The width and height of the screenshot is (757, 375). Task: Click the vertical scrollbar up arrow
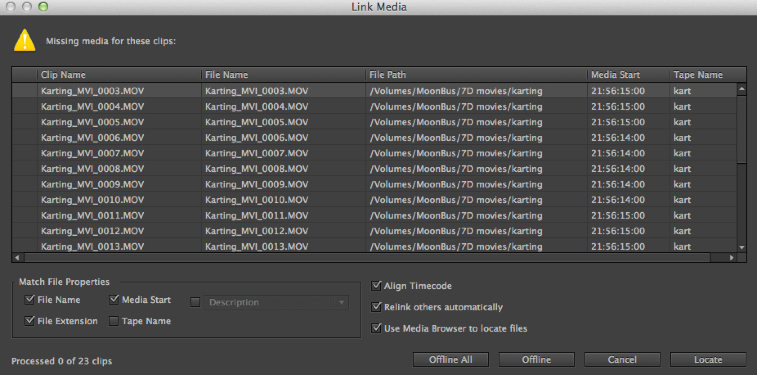(x=742, y=89)
